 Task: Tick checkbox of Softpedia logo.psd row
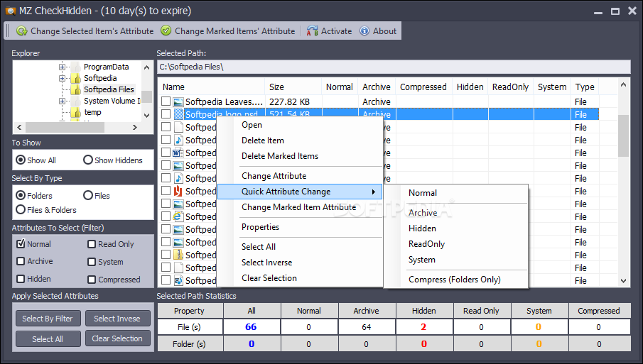(166, 114)
